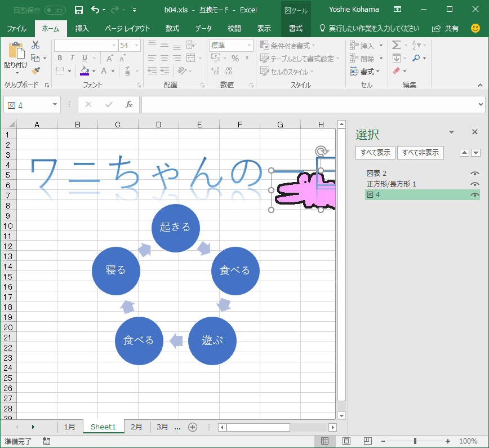Click the increase decimal icon

(x=216, y=71)
